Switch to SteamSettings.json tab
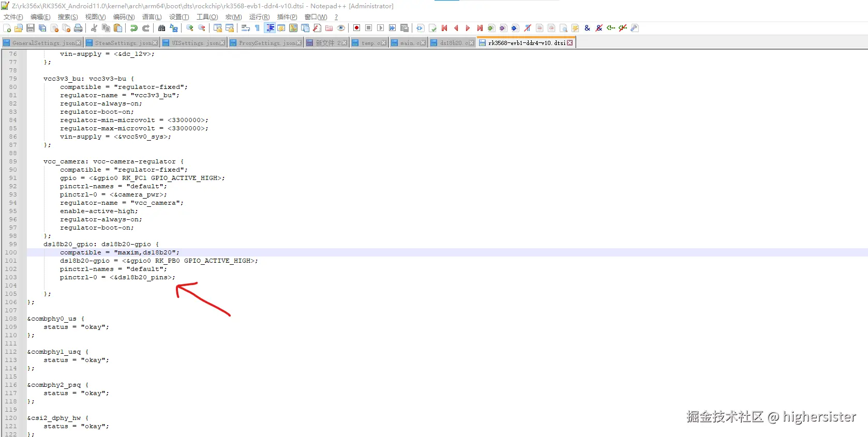Image resolution: width=868 pixels, height=437 pixels. [x=123, y=43]
